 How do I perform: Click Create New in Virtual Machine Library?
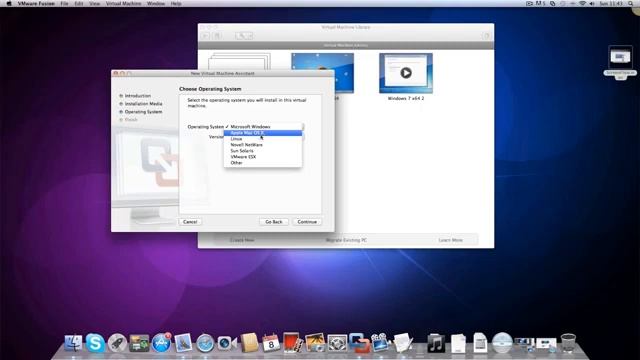click(242, 240)
